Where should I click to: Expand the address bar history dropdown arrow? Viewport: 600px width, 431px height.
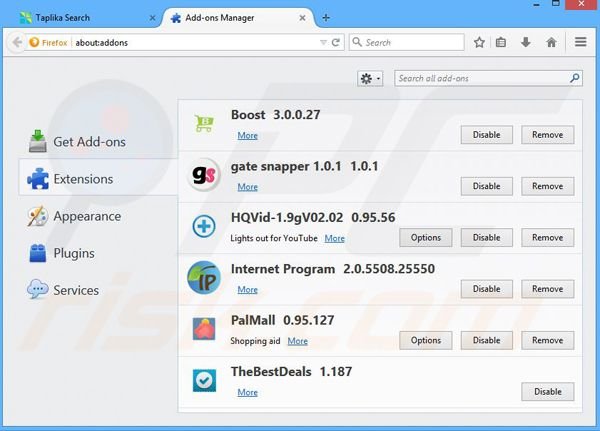tap(323, 42)
